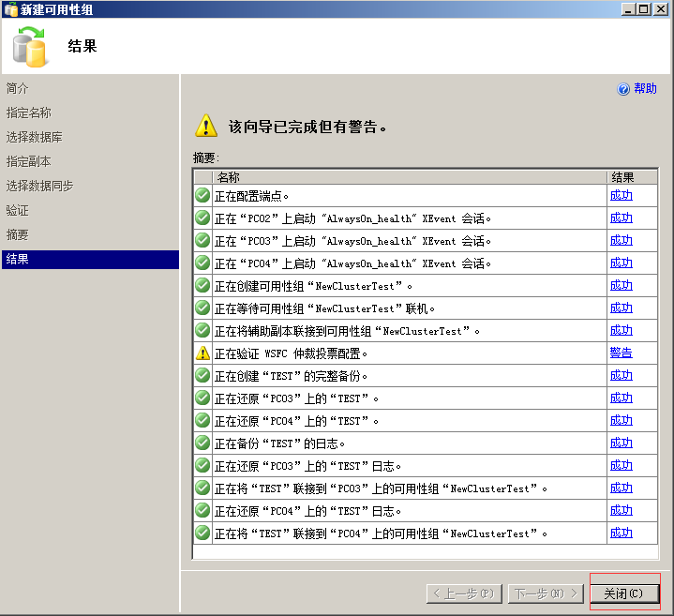Click the 名称 column header
Viewport: 674px width, 616px height.
(229, 177)
